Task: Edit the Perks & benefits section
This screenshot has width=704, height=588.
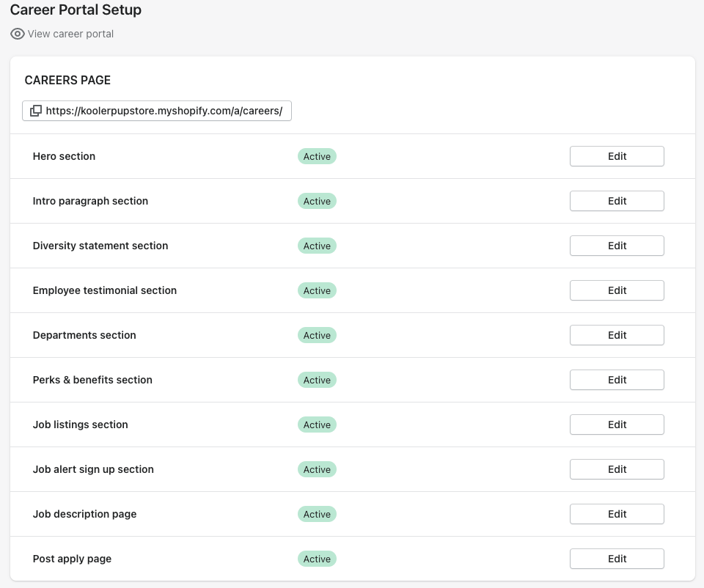Action: (x=616, y=380)
